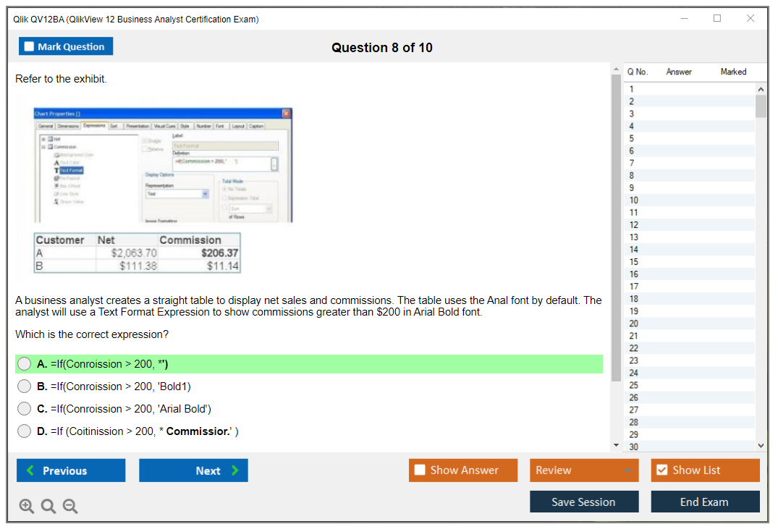Check the Mark Question checkbox
The height and width of the screenshot is (532, 778).
30,47
